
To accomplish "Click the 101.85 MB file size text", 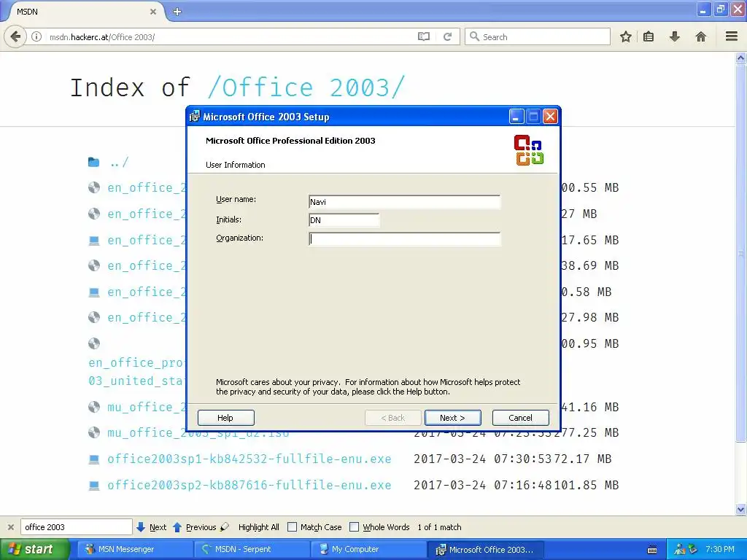I will [x=586, y=485].
